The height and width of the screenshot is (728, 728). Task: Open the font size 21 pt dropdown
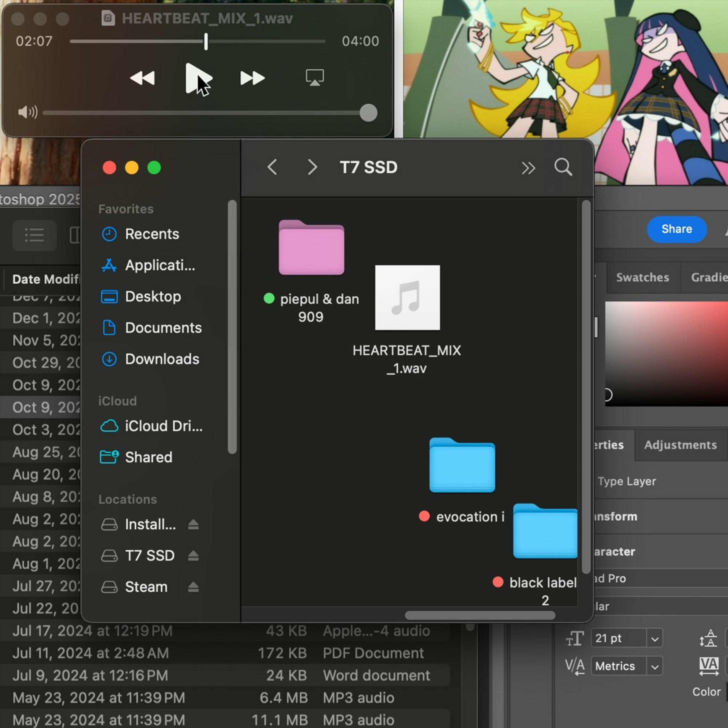click(x=655, y=639)
